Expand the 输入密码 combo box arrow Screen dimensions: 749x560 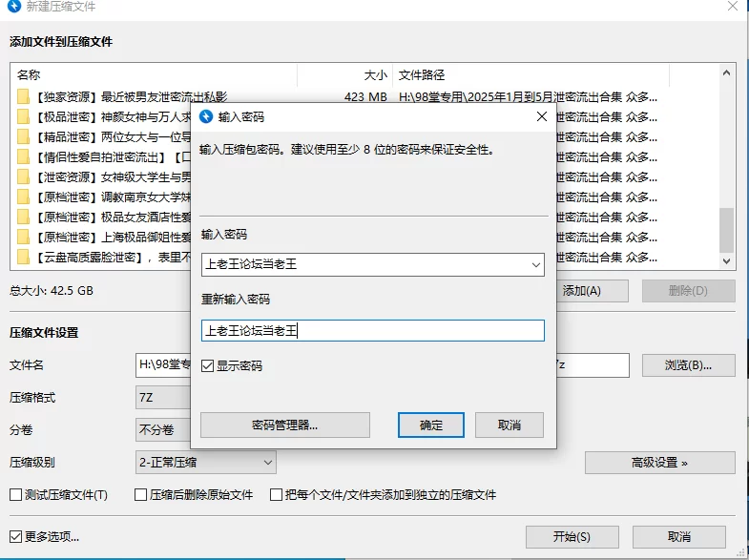tap(536, 264)
